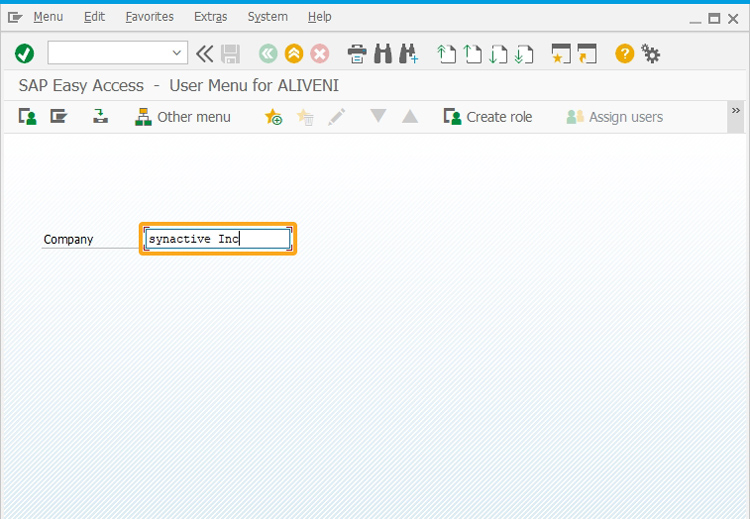Screen dimensions: 750x519
Task: Click the Find binoculars icon
Action: click(383, 54)
